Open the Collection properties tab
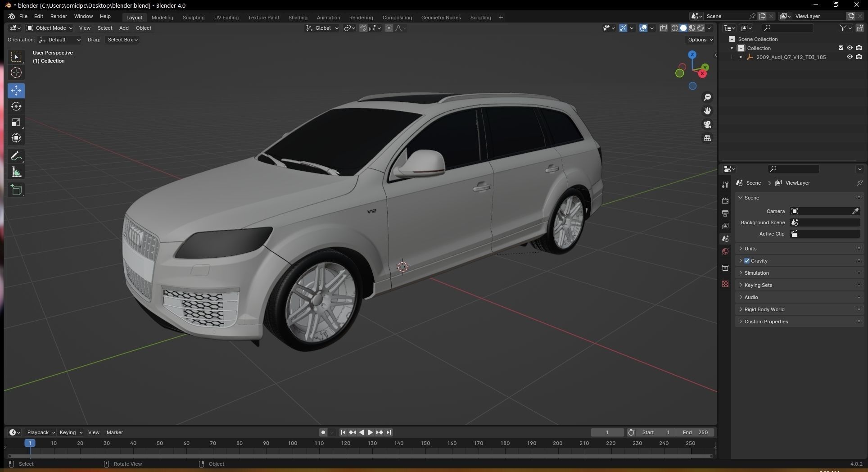 click(x=725, y=268)
